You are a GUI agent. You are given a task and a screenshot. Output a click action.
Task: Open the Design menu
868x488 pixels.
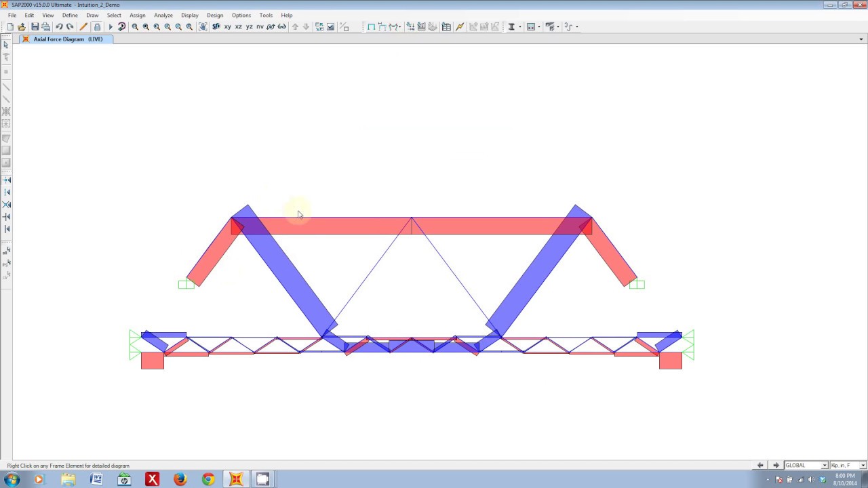point(215,15)
